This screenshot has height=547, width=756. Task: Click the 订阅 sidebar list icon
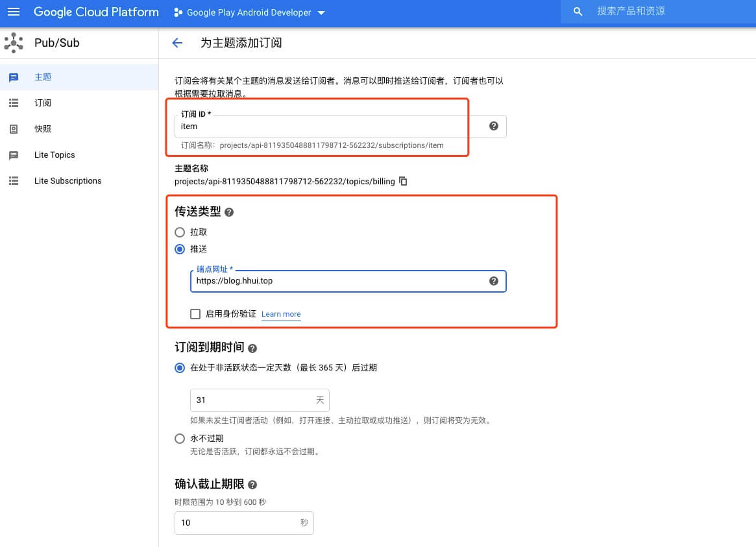(x=14, y=103)
